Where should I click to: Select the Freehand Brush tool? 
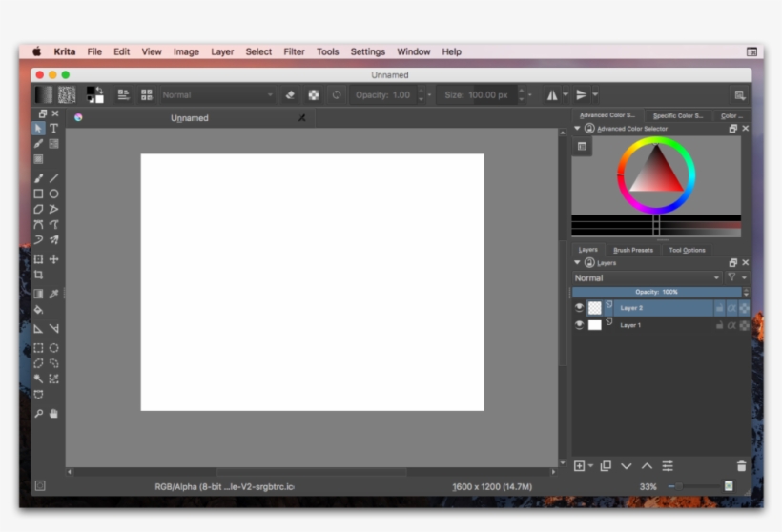coord(38,178)
